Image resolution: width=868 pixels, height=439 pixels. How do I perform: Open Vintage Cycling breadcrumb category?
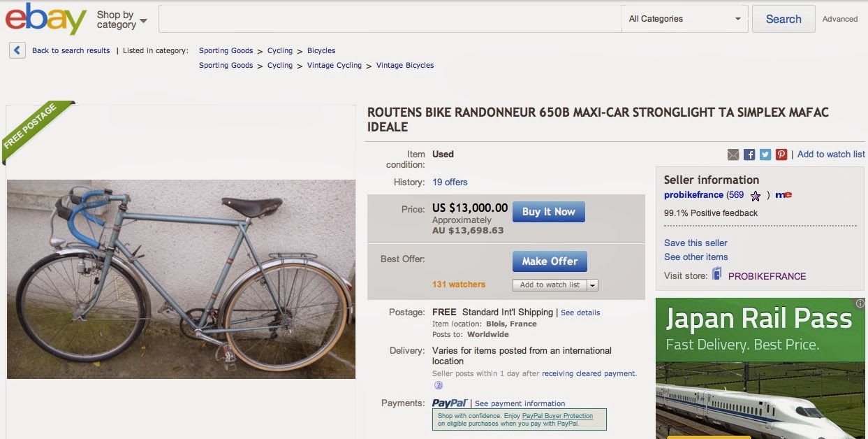click(334, 66)
